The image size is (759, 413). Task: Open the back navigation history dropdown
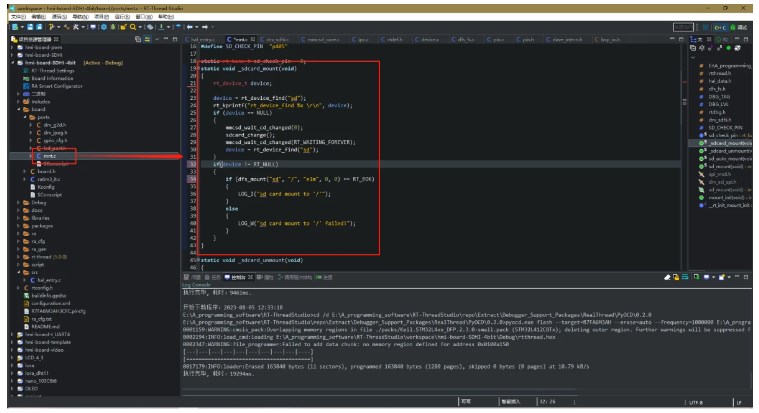pyautogui.click(x=197, y=27)
